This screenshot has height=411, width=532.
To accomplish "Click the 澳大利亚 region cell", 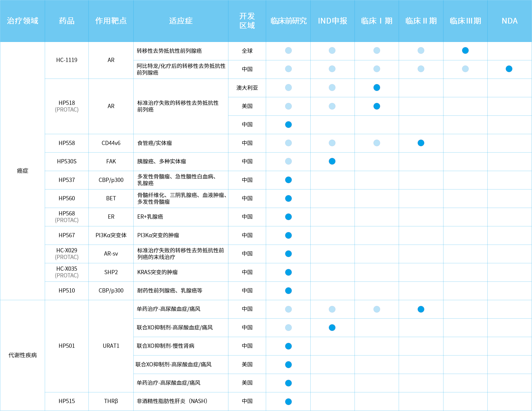I will 247,88.
